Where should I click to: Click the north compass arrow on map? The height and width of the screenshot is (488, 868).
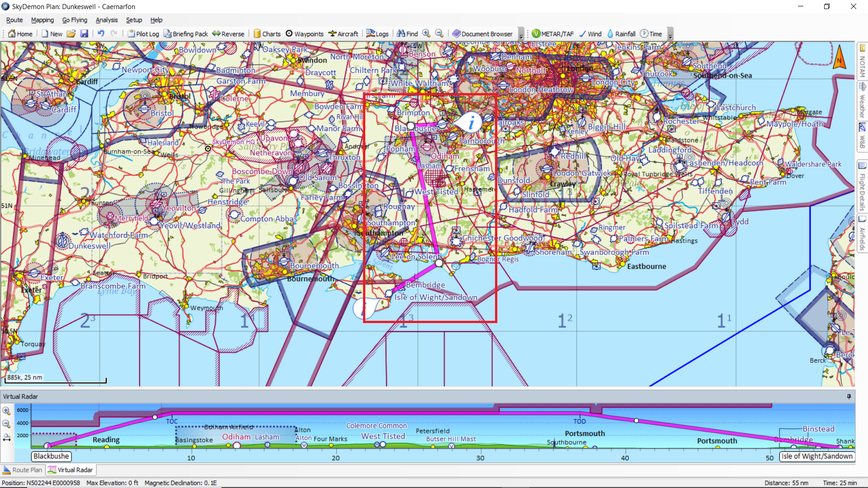[839, 57]
